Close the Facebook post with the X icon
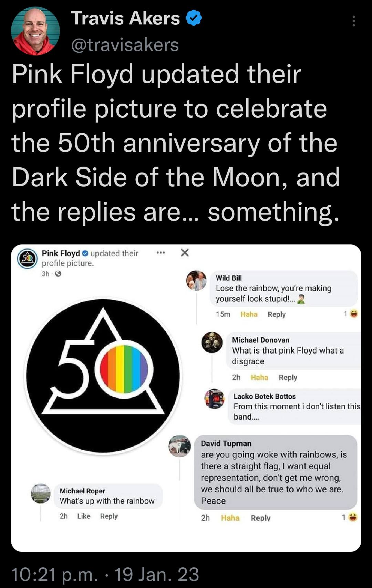Image resolution: width=372 pixels, height=588 pixels. [x=185, y=252]
